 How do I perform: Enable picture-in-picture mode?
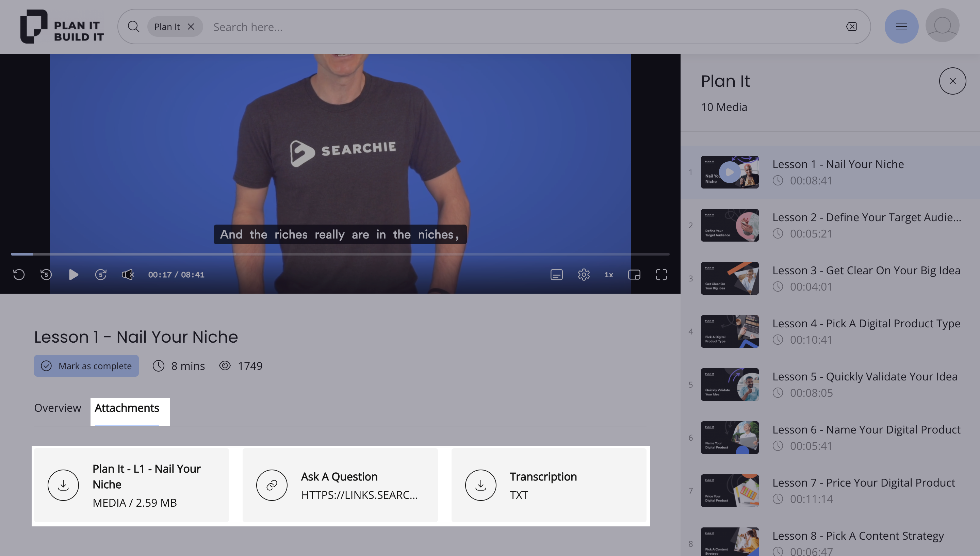click(634, 275)
